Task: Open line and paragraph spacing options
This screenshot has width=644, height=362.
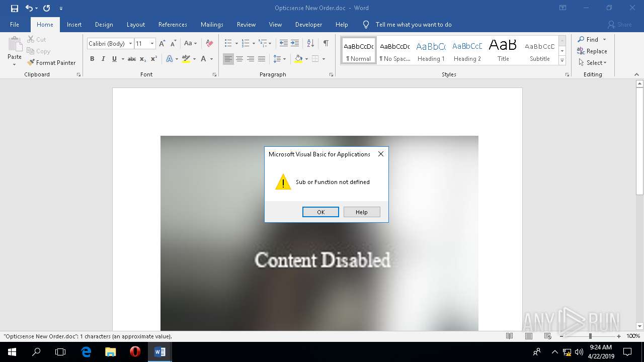Action: 279,59
